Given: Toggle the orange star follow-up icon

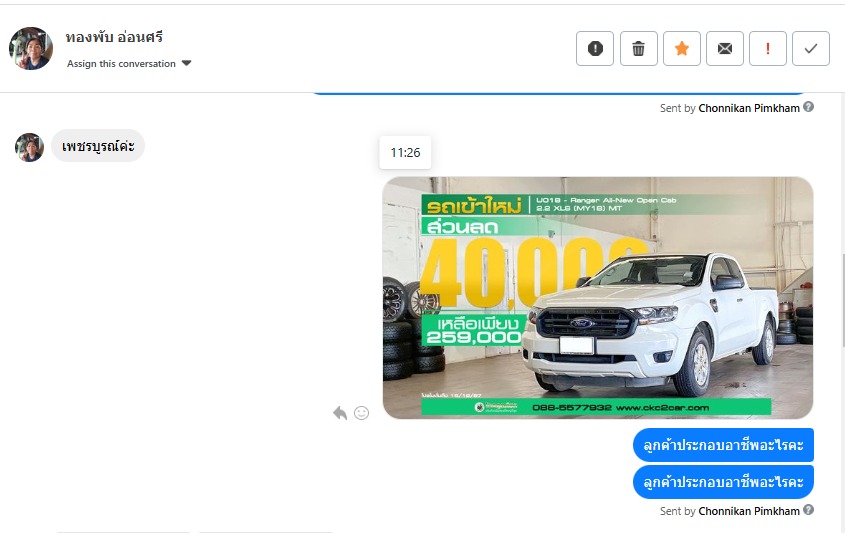Looking at the screenshot, I should click(x=681, y=49).
